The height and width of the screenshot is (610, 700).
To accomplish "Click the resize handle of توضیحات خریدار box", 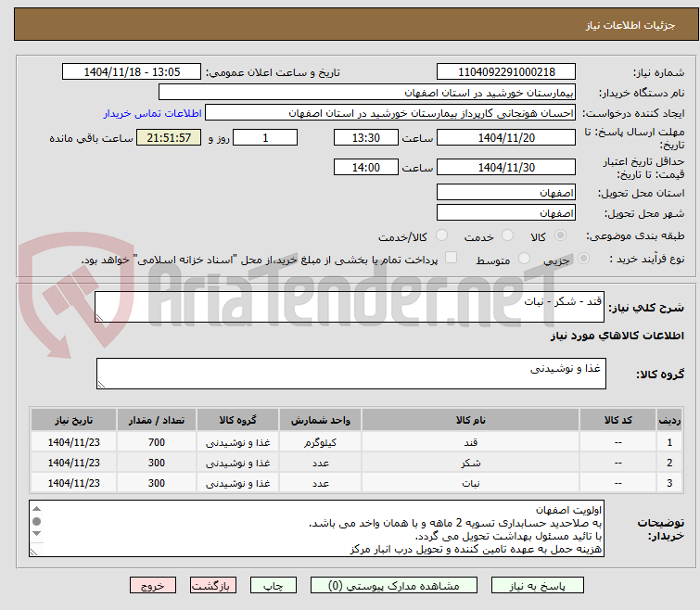I will click(34, 552).
